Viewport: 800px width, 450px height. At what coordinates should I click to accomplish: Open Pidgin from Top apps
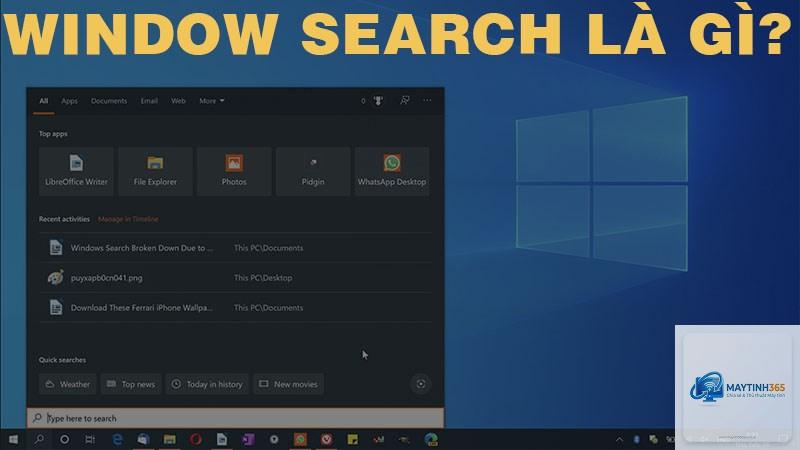[313, 171]
